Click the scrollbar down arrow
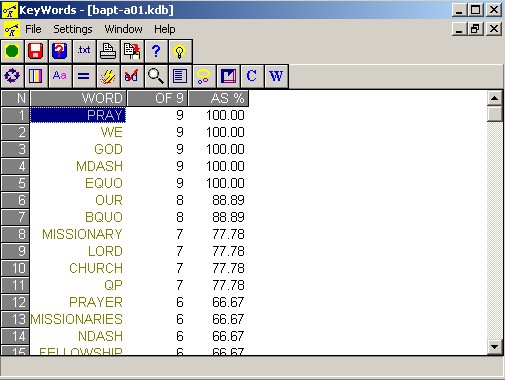This screenshot has width=505, height=380. coord(494,347)
